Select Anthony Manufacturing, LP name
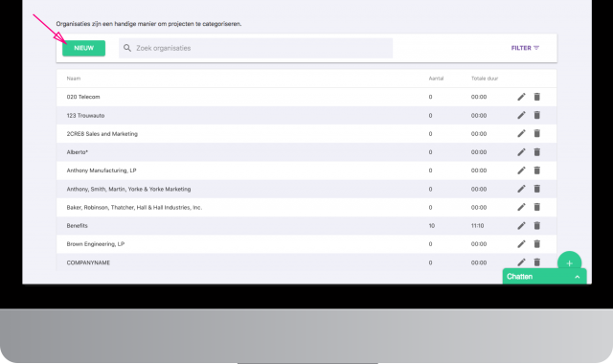 click(x=102, y=171)
